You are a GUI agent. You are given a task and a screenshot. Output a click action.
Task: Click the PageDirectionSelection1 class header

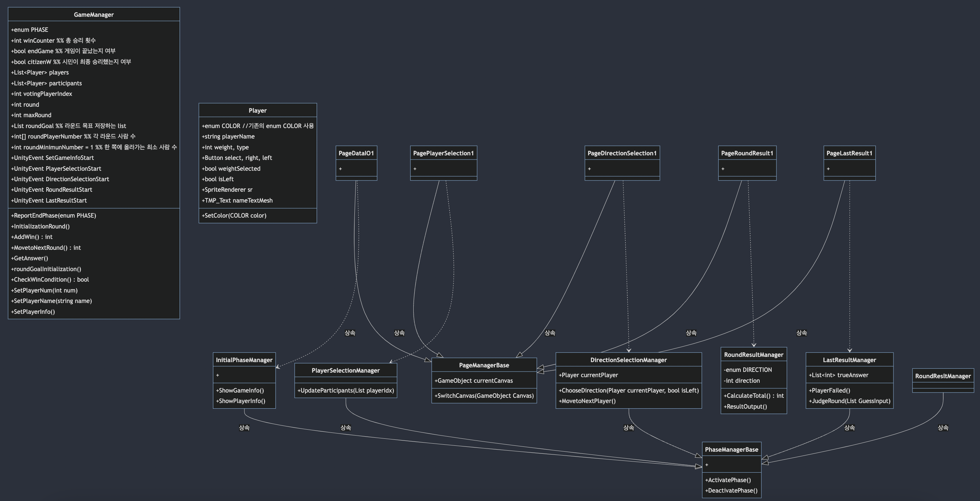(622, 153)
